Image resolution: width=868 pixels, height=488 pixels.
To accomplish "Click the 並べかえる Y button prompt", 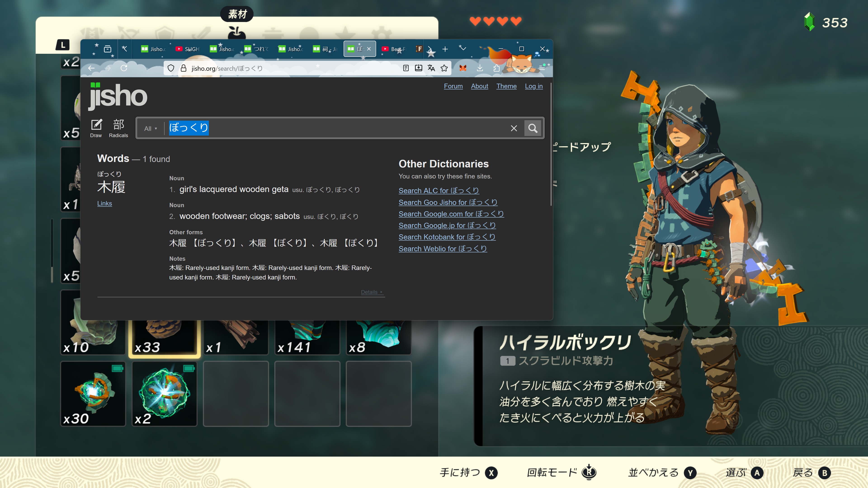I will coord(663,473).
